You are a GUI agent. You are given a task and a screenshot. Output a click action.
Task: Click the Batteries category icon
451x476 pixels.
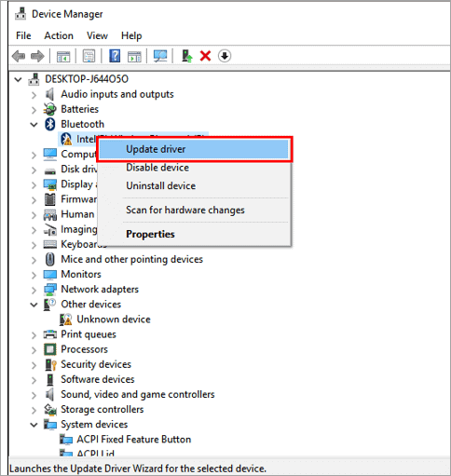click(49, 109)
